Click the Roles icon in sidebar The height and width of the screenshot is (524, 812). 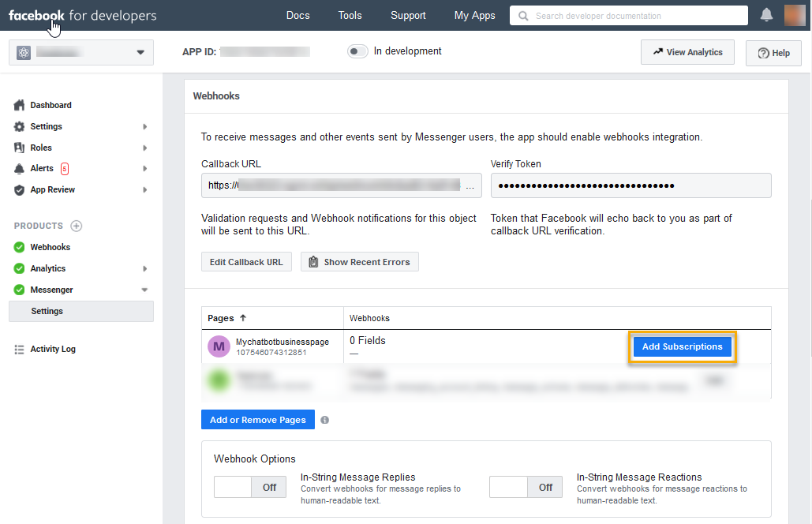pos(19,148)
